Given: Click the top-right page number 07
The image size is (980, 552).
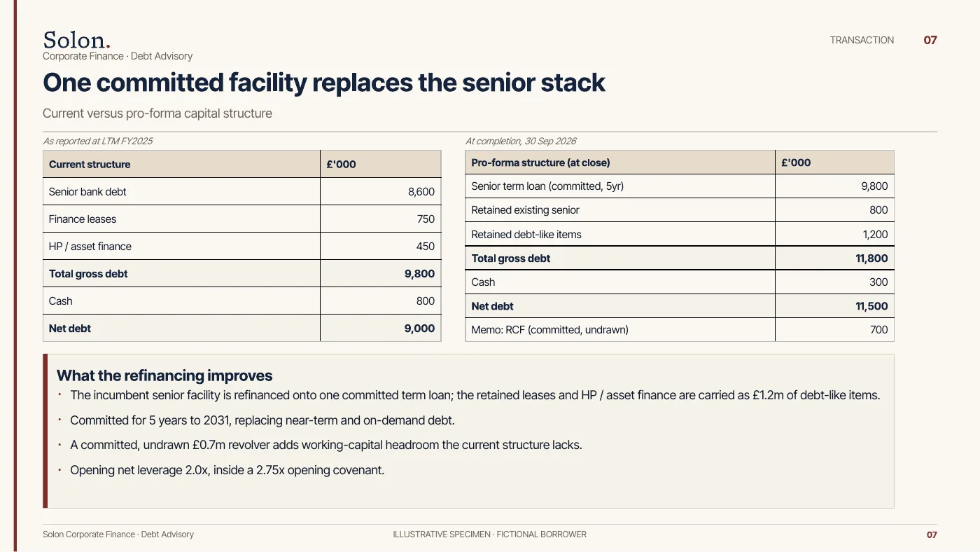Looking at the screenshot, I should (930, 40).
